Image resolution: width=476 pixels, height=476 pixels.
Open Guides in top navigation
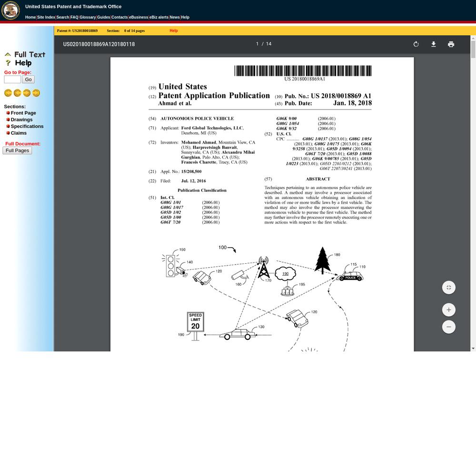point(103,17)
